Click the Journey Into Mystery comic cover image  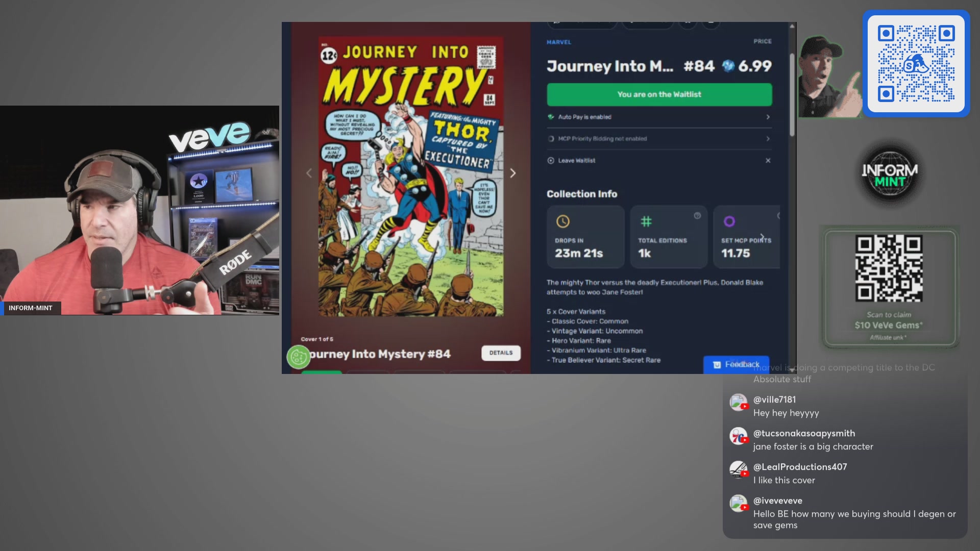(x=411, y=177)
